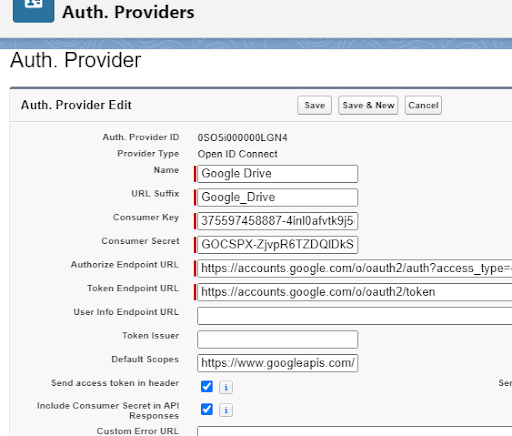The height and width of the screenshot is (436, 512).
Task: Click the Default Scopes label
Action: (145, 359)
